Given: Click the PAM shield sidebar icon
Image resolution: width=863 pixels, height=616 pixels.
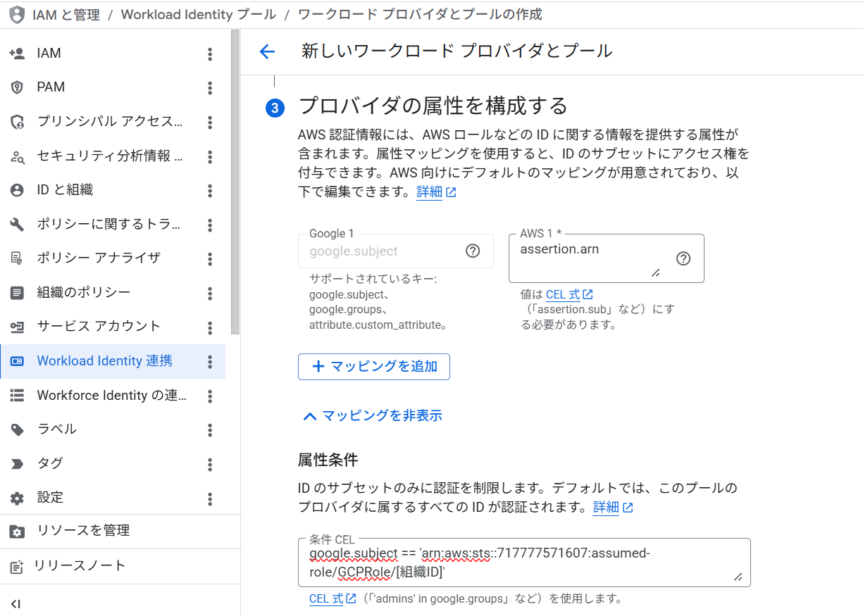Looking at the screenshot, I should pos(17,87).
